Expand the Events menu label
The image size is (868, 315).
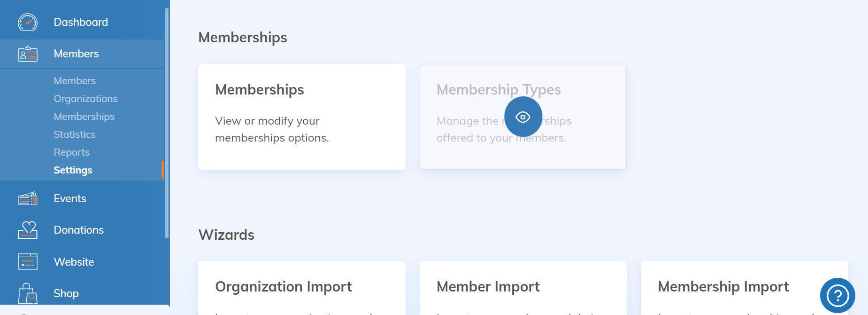point(70,199)
